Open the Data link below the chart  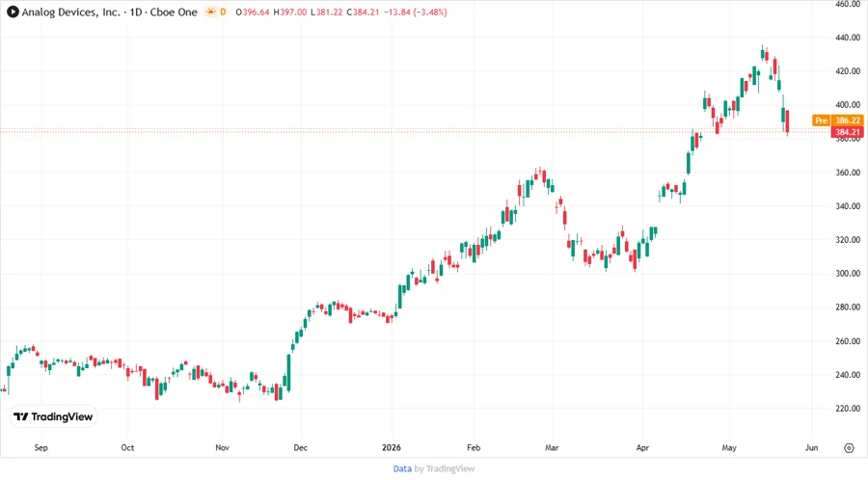click(402, 469)
